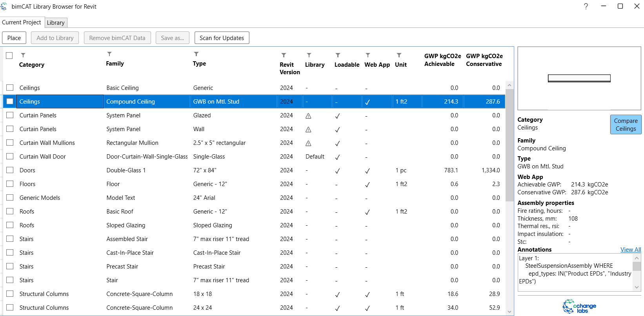Check the Doors Double-Glass 1 row checkbox

click(10, 170)
